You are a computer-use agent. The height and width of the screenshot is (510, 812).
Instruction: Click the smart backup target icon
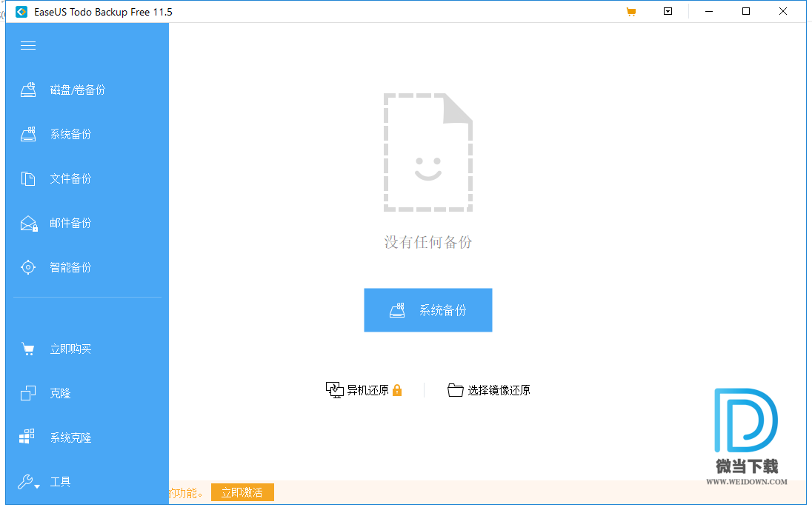click(28, 267)
